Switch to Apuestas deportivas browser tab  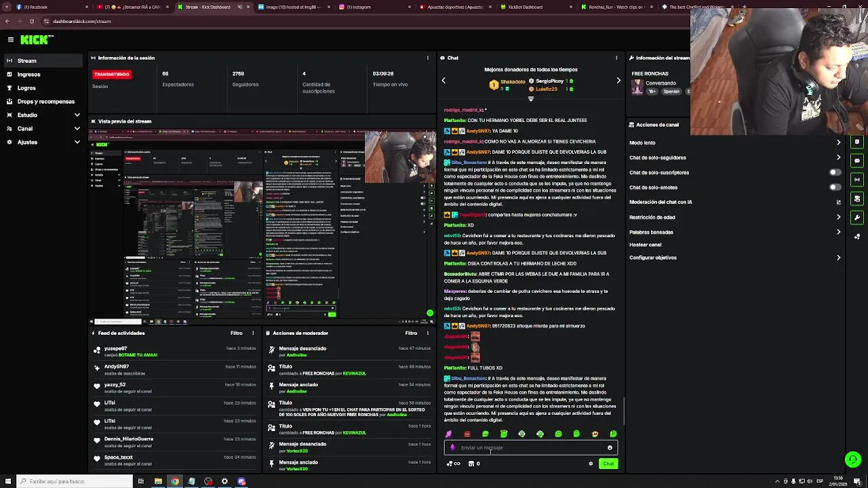[x=454, y=7]
